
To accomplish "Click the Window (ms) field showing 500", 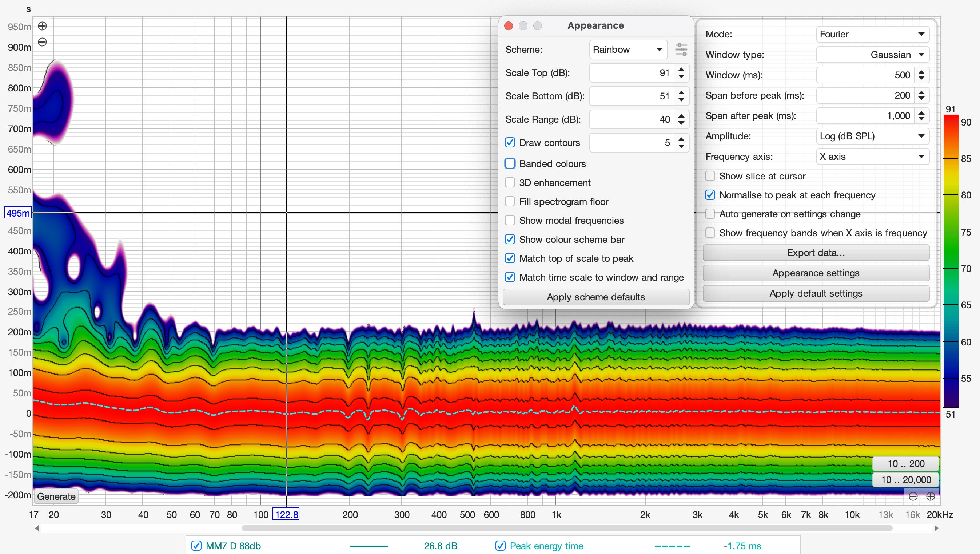I will coord(865,75).
